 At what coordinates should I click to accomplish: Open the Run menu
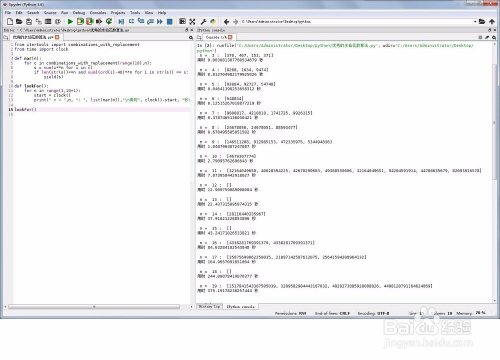point(65,13)
